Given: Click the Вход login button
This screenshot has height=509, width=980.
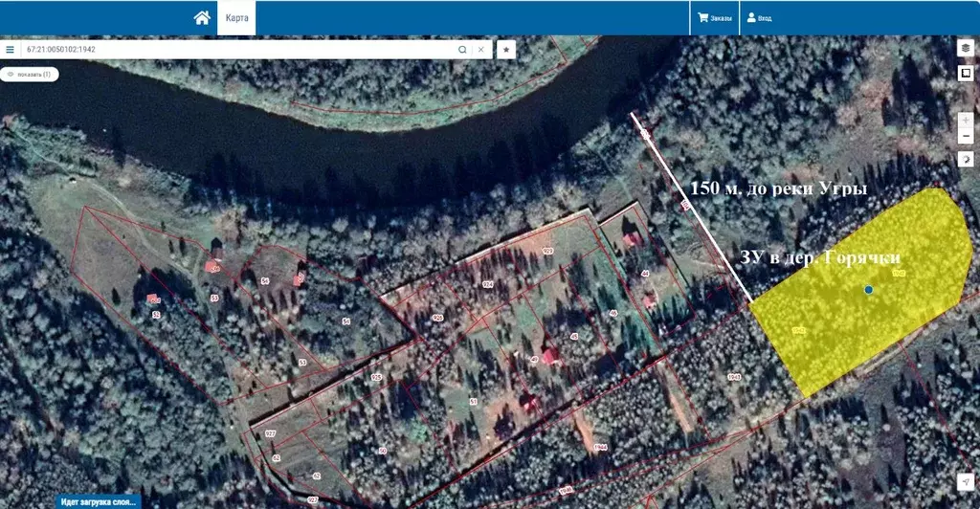Looking at the screenshot, I should pyautogui.click(x=759, y=17).
